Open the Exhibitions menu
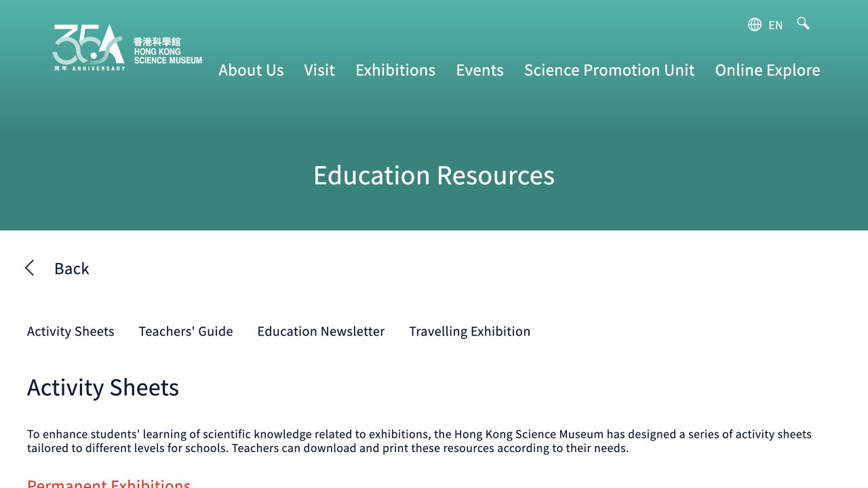Viewport: 868px width, 488px height. click(x=395, y=70)
